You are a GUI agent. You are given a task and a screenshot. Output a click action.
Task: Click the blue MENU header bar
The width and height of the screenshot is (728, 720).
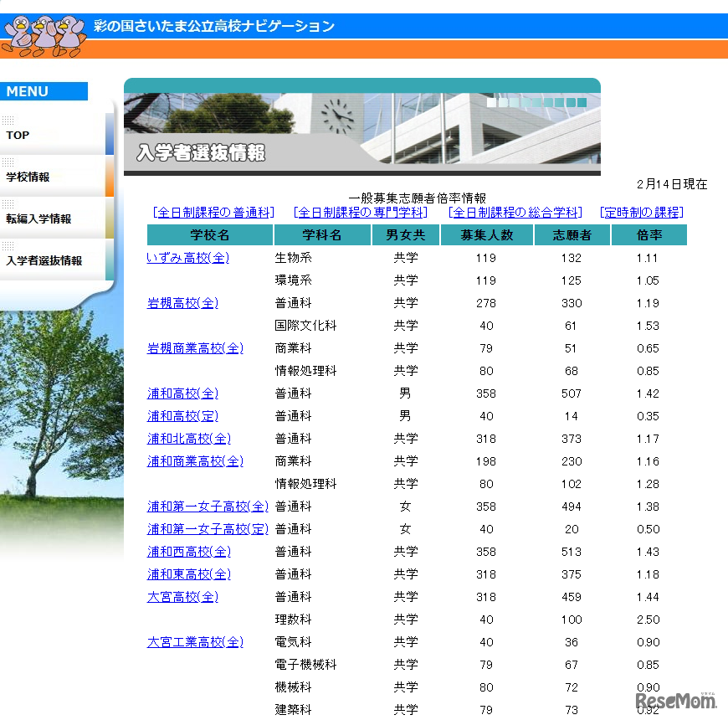[42, 91]
